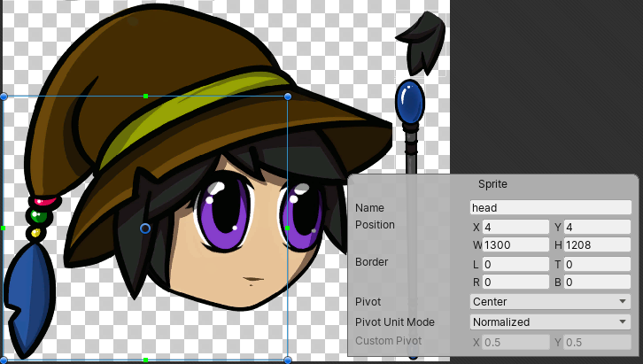
Task: Select the staff sprite with blue gem
Action: point(409,106)
